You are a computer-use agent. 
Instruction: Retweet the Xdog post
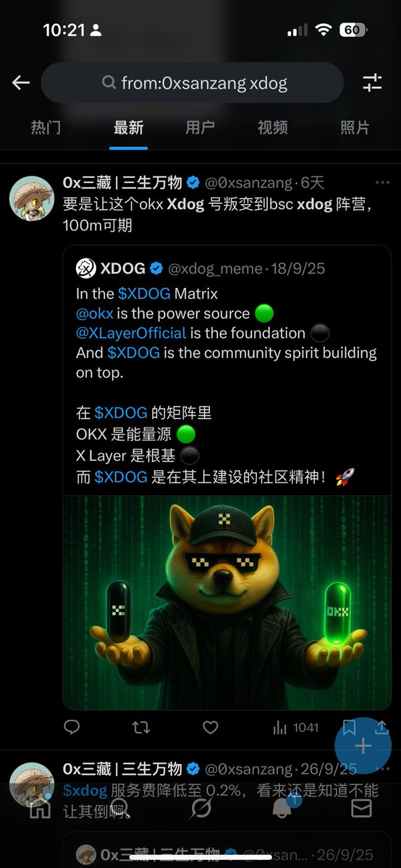tap(141, 727)
